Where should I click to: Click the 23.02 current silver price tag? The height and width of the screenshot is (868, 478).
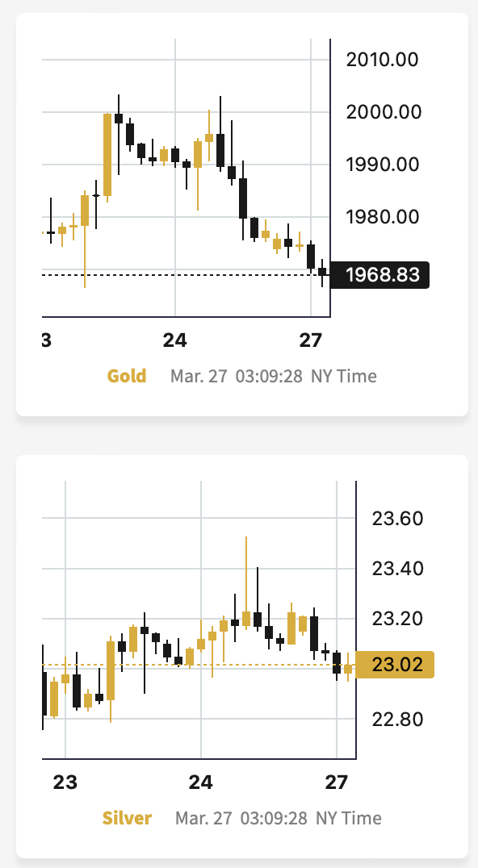click(x=394, y=664)
